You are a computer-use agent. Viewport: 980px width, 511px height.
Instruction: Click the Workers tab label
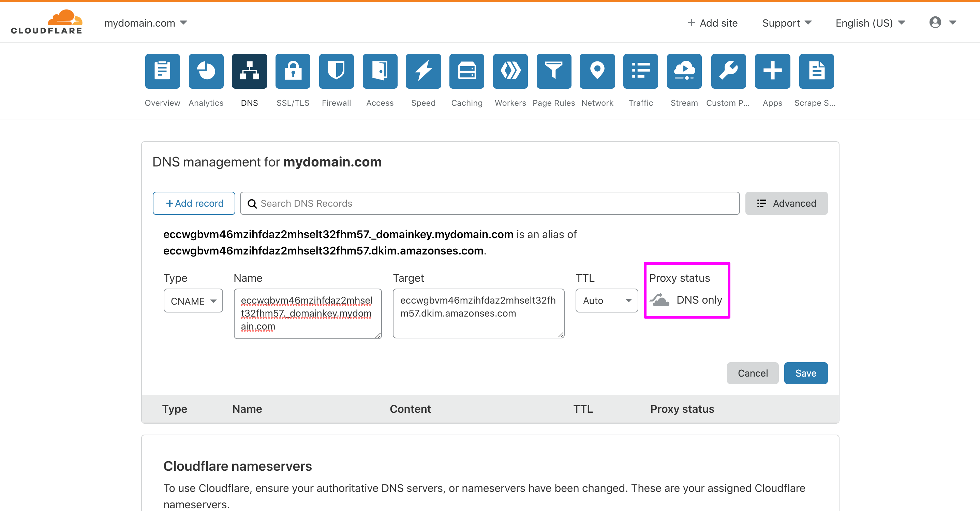(x=510, y=103)
